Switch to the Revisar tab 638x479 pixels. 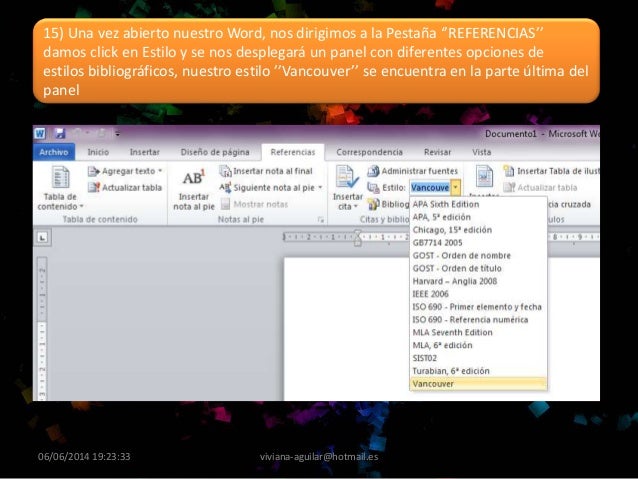[437, 152]
